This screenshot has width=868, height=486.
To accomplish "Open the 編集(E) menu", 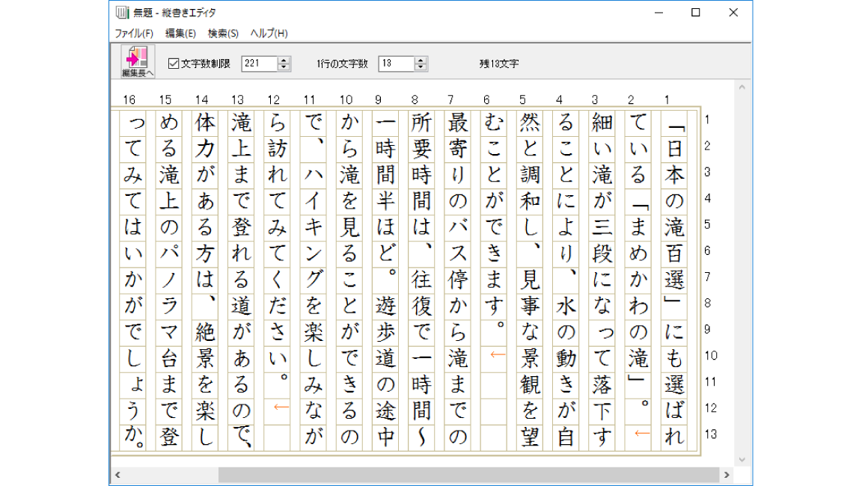I will click(x=180, y=33).
